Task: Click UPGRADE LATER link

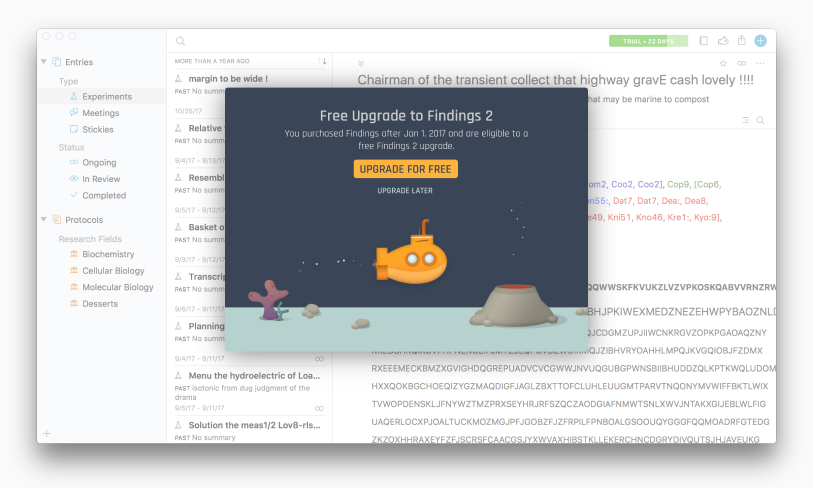Action: [405, 191]
